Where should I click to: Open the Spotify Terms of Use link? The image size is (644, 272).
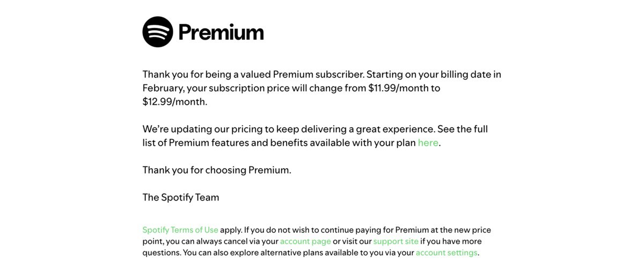pyautogui.click(x=180, y=230)
